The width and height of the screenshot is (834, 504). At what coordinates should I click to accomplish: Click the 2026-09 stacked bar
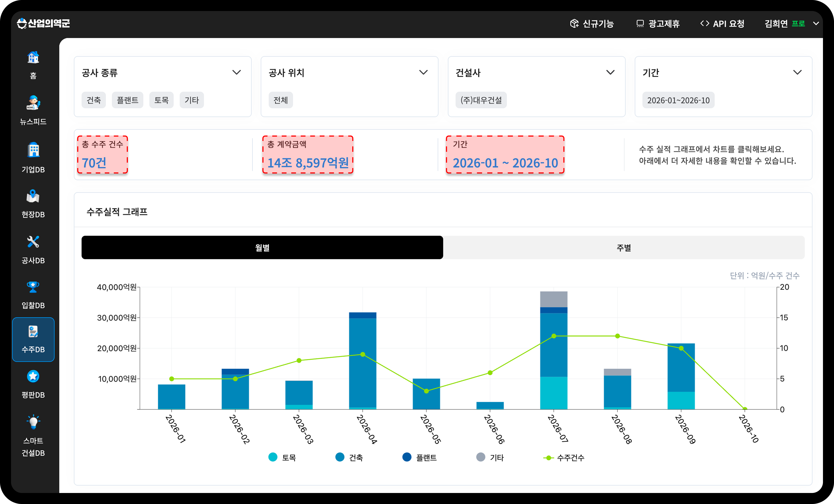[681, 376]
